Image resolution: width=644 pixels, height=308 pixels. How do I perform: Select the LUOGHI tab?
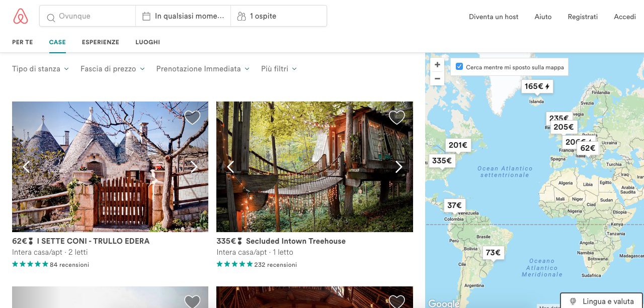pyautogui.click(x=147, y=42)
